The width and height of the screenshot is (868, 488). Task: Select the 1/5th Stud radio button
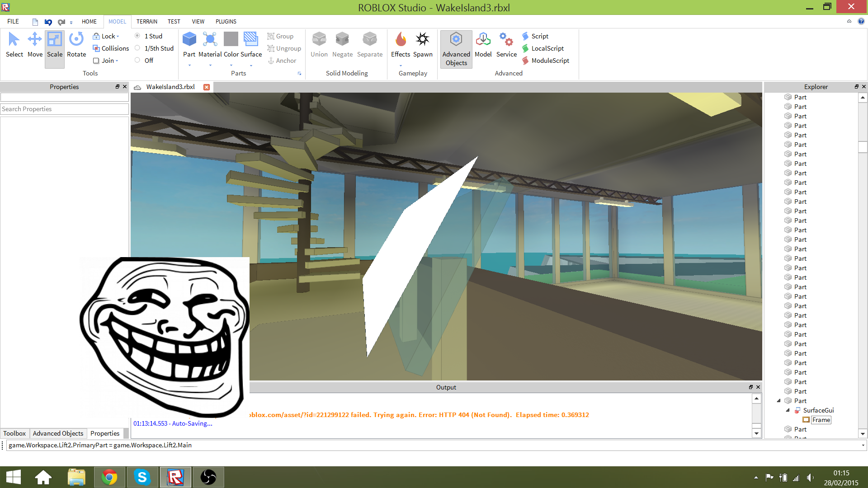(x=137, y=48)
